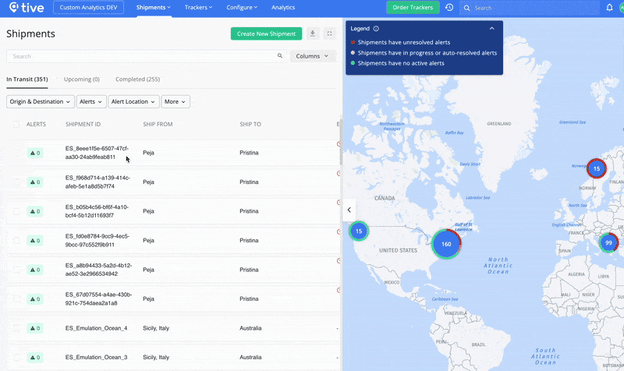The height and width of the screenshot is (371, 624).
Task: Switch to the Completed (255) tab
Action: [x=138, y=79]
